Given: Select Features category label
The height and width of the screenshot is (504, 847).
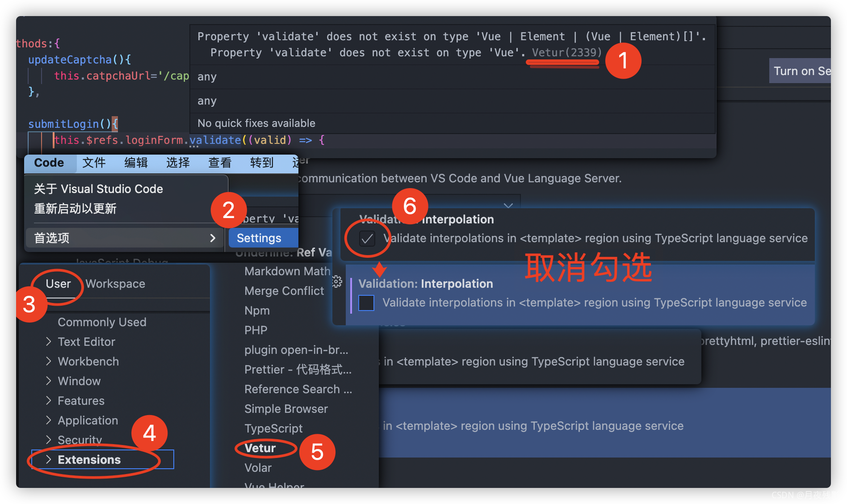Looking at the screenshot, I should tap(81, 401).
